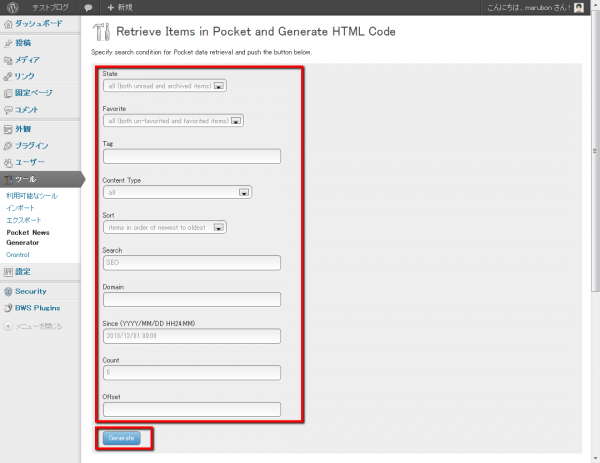The height and width of the screenshot is (463, 600).
Task: Click the Generate button
Action: pyautogui.click(x=122, y=438)
